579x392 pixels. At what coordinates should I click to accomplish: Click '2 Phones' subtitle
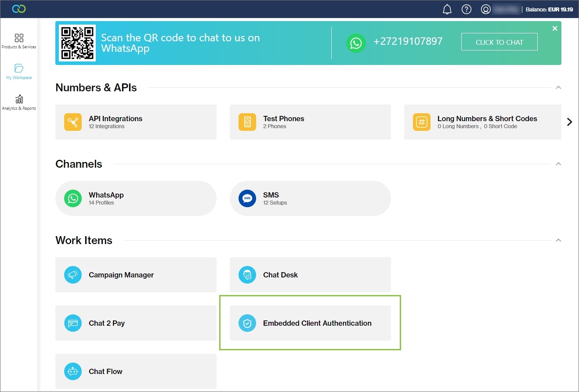(x=275, y=126)
